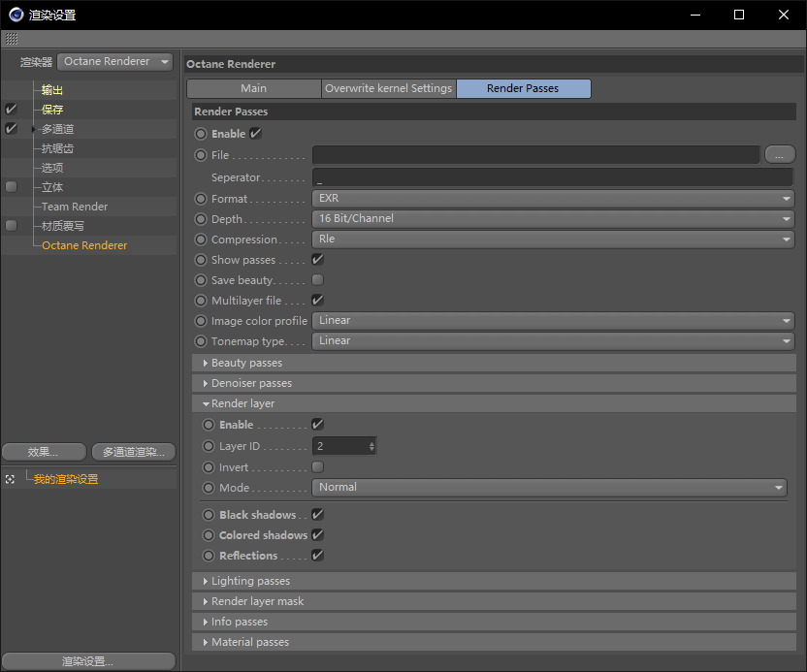The image size is (807, 672).
Task: Enable the 材质覆写 checkbox in sidebar
Action: click(11, 225)
